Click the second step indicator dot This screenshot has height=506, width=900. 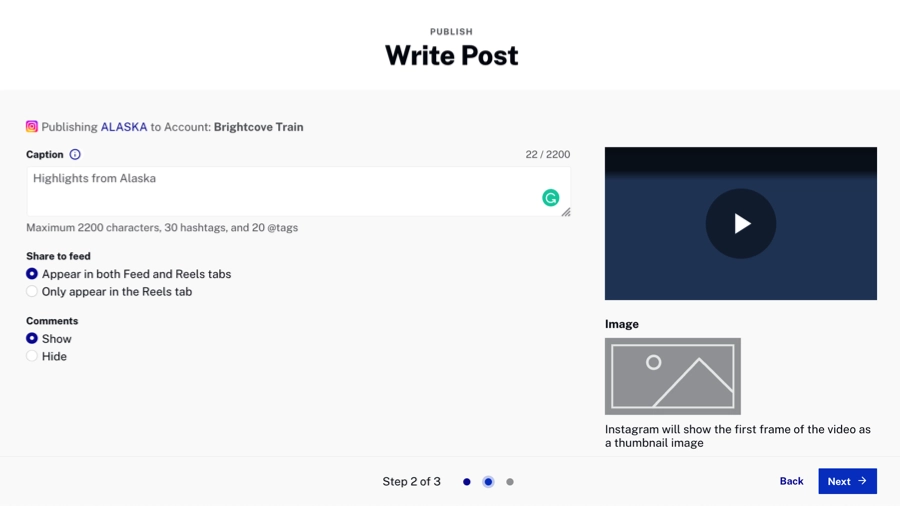488,482
